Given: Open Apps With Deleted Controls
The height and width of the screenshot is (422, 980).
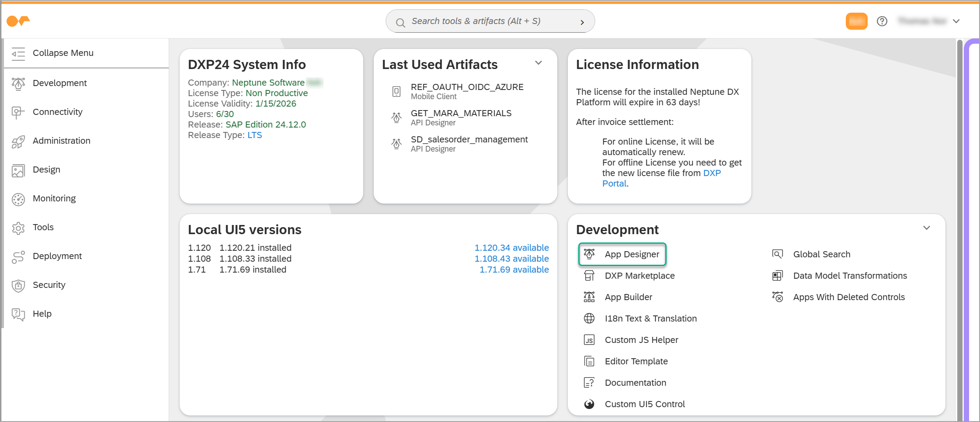Looking at the screenshot, I should pyautogui.click(x=849, y=297).
